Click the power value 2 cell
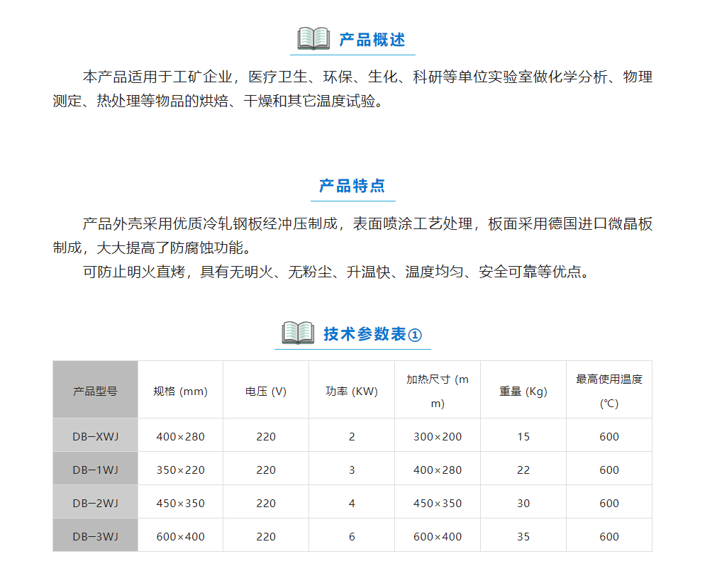Viewport: 717px width, 588px height. pyautogui.click(x=352, y=437)
